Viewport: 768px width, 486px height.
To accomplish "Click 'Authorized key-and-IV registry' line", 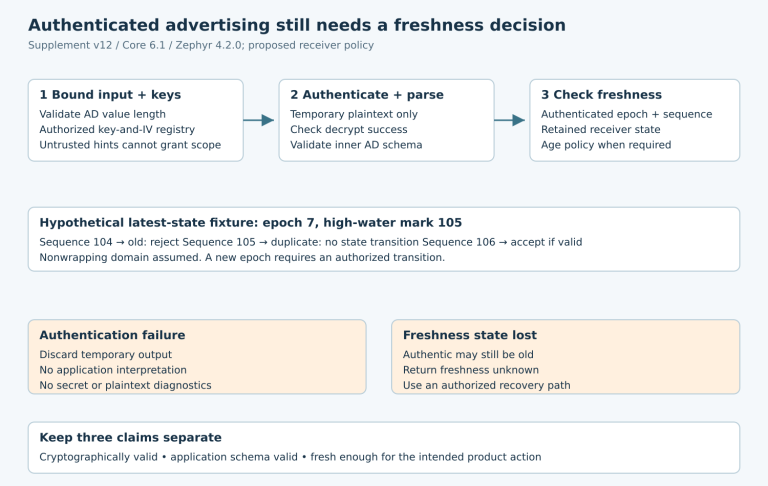I will tap(117, 129).
